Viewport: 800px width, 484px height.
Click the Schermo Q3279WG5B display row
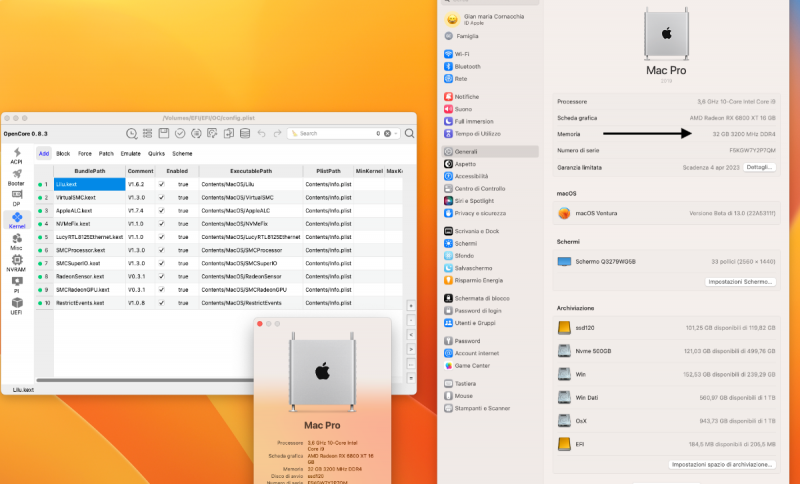(x=666, y=262)
